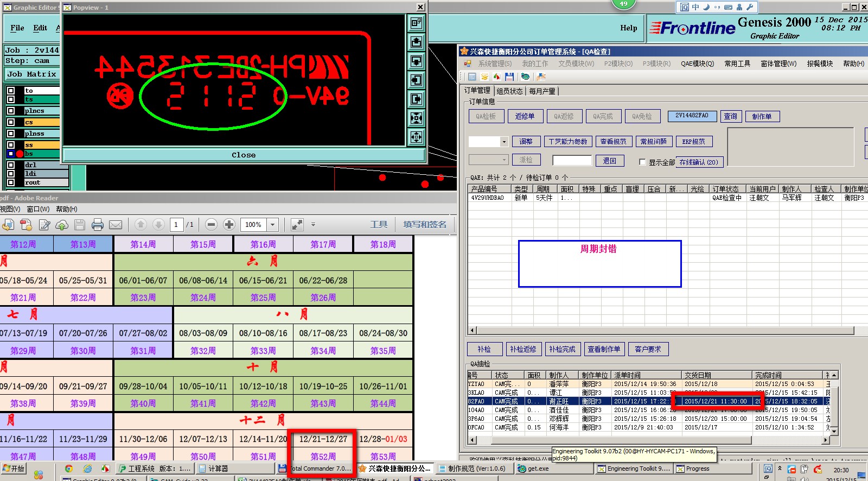The image size is (868, 481).
Task: Click the 查看制作单 button
Action: click(x=604, y=349)
